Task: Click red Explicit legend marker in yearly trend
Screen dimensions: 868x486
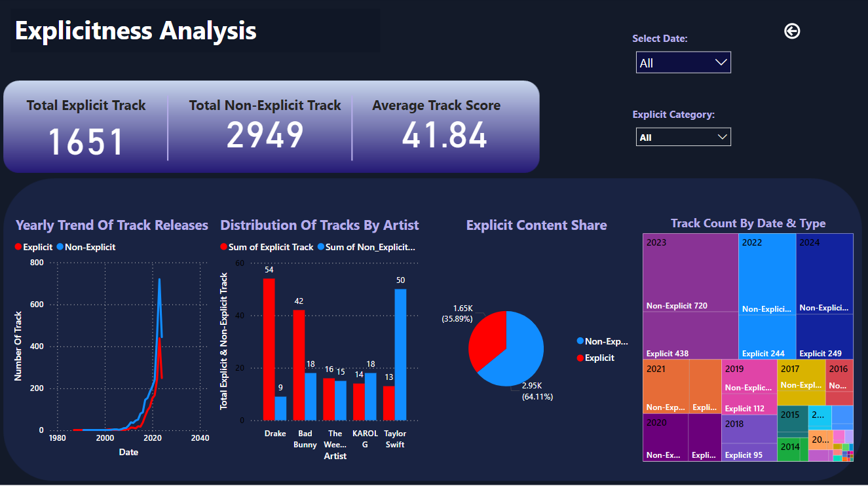Action: coord(18,247)
